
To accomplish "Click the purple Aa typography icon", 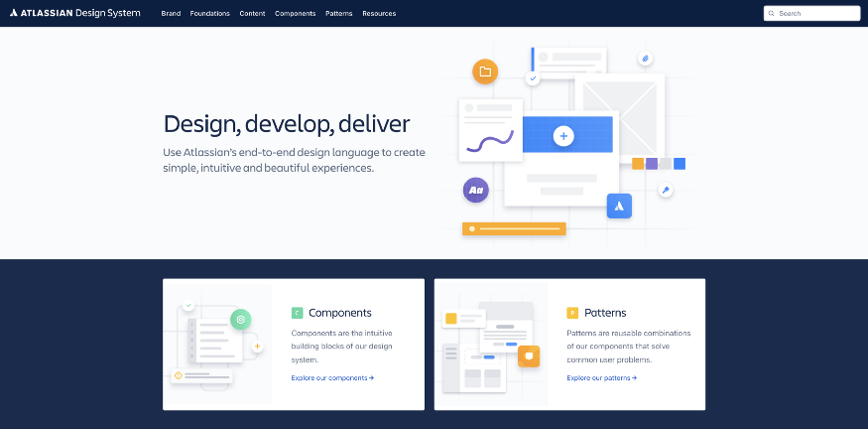I will (x=475, y=190).
